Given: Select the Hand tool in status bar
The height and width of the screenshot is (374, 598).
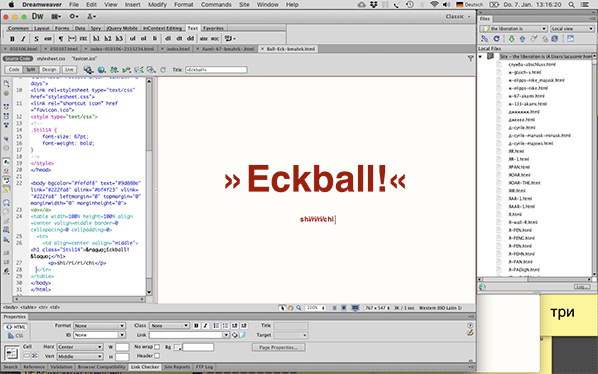Looking at the screenshot, I should tap(291, 308).
